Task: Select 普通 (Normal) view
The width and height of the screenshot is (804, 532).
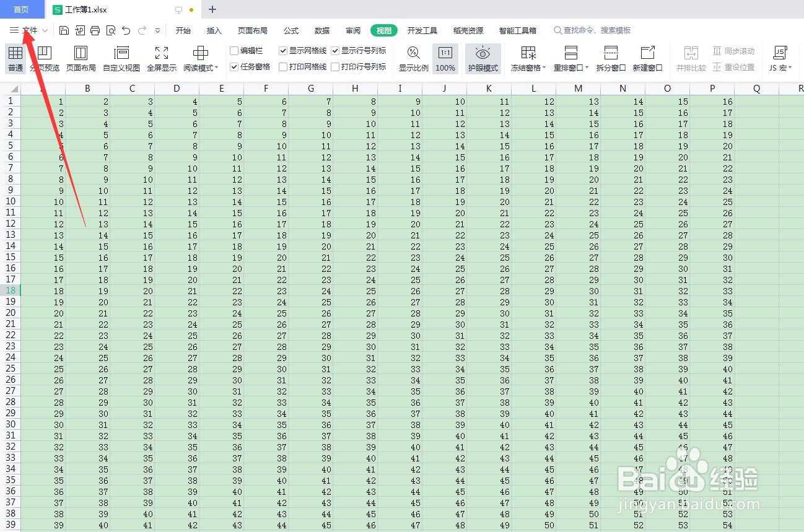Action: tap(15, 59)
